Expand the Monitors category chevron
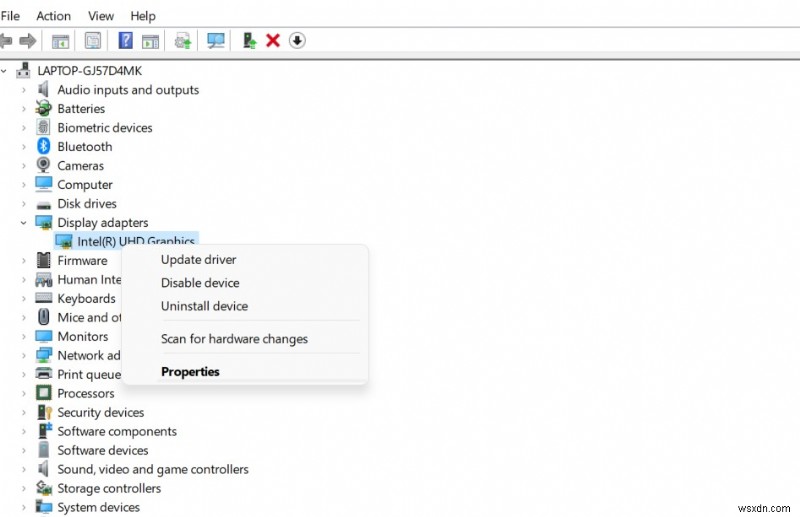The width and height of the screenshot is (800, 517). pyautogui.click(x=23, y=336)
